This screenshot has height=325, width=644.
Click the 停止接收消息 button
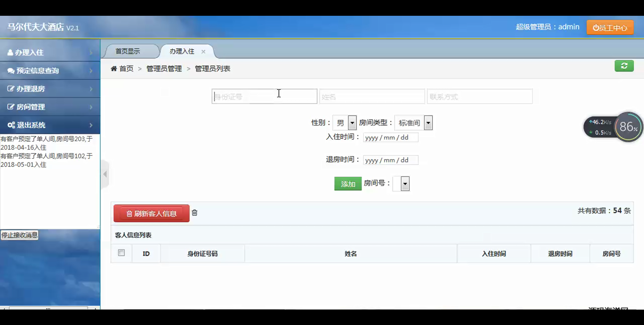19,235
